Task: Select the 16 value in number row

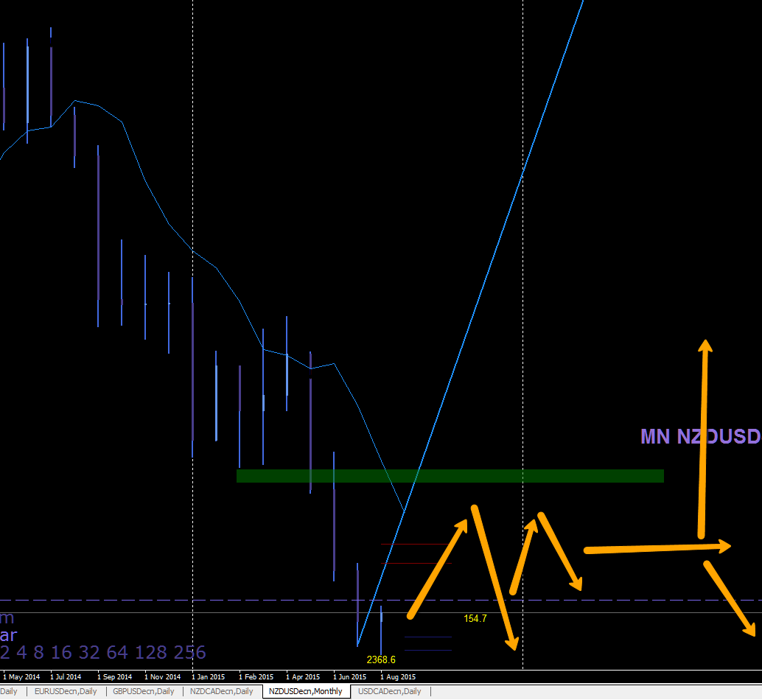Action: tap(61, 652)
